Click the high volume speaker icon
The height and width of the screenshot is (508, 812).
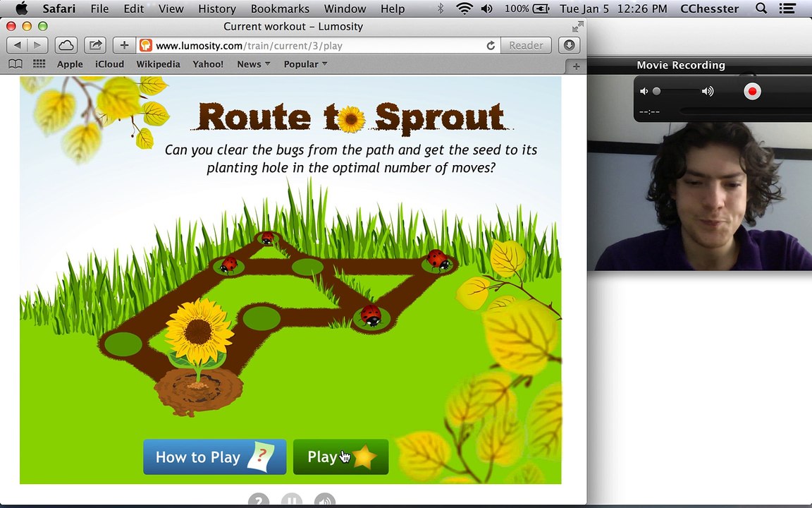[x=708, y=91]
